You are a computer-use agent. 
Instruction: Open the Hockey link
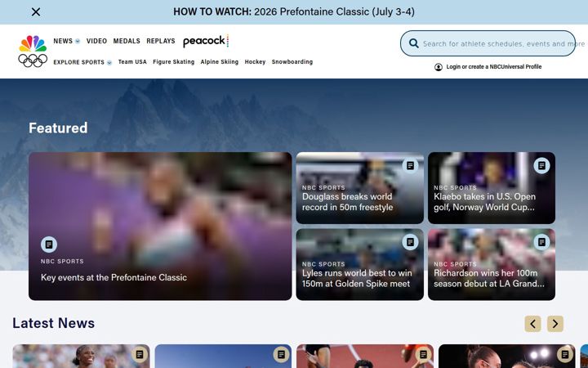255,62
